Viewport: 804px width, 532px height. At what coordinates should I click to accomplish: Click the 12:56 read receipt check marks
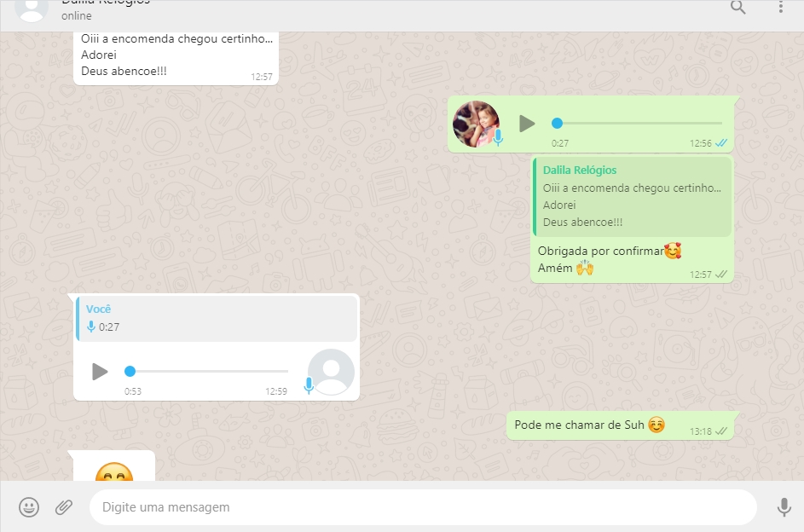721,143
